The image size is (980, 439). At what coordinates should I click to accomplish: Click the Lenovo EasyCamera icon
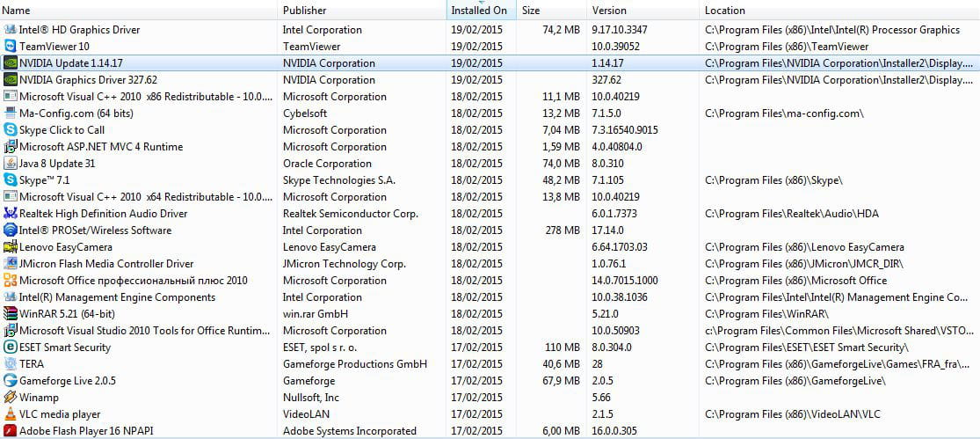pos(10,247)
